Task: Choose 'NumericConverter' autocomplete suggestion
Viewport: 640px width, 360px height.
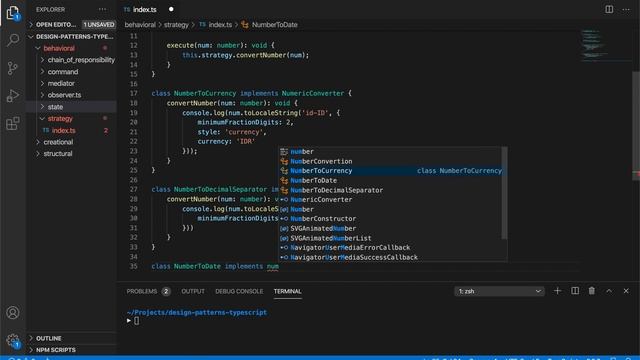Action: point(391,200)
